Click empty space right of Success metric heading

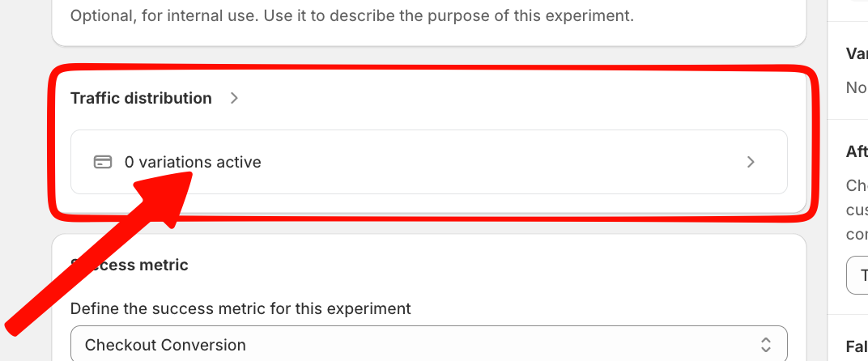(486, 265)
